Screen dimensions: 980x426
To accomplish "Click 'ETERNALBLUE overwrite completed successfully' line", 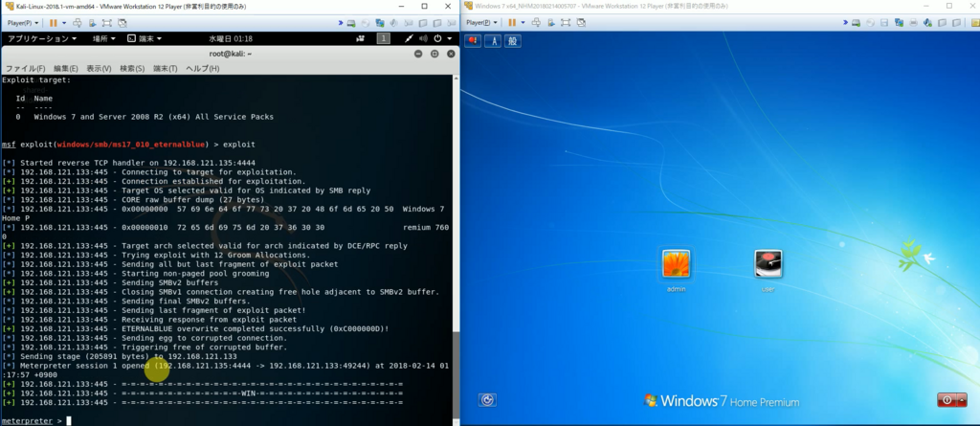I will (195, 328).
